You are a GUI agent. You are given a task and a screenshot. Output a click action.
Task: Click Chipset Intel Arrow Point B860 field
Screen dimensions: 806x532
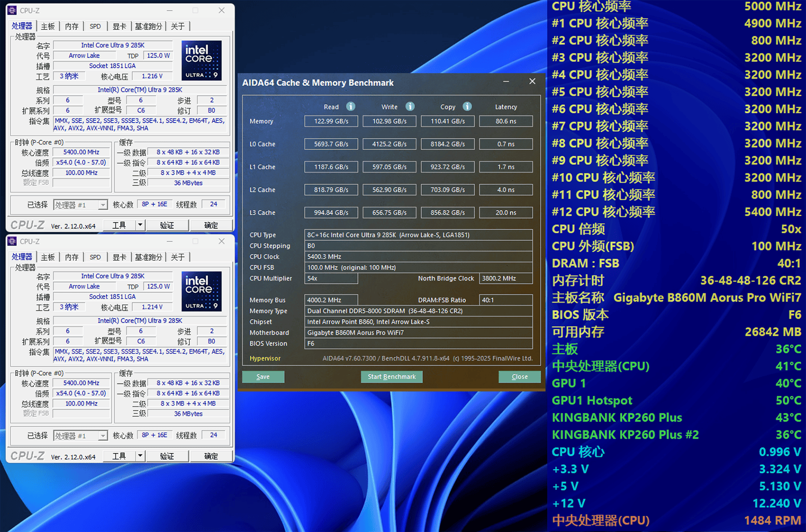(419, 322)
